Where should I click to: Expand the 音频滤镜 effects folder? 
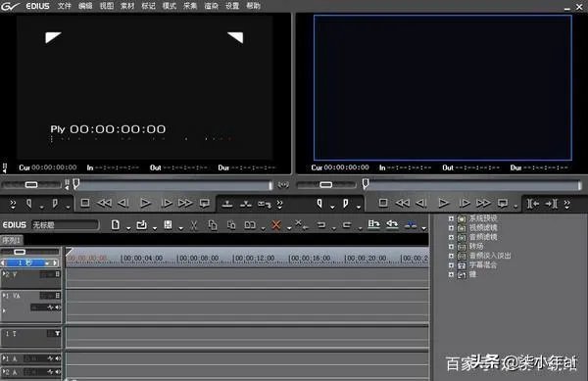[x=451, y=237]
